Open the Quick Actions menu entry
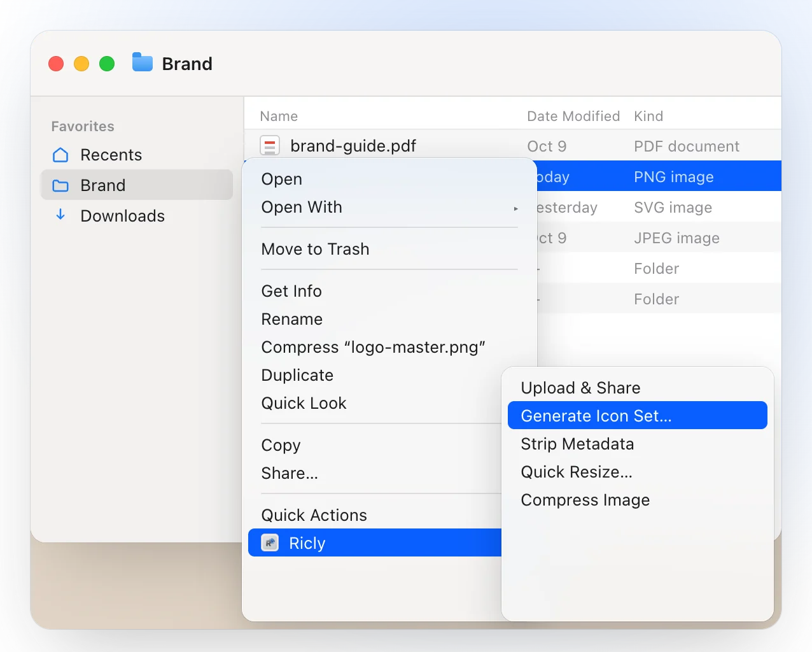 (375, 515)
